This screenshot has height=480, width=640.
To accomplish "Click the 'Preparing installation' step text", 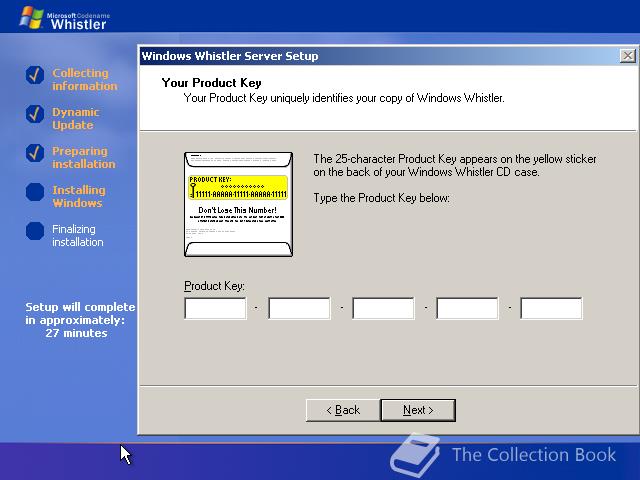I will [x=84, y=158].
